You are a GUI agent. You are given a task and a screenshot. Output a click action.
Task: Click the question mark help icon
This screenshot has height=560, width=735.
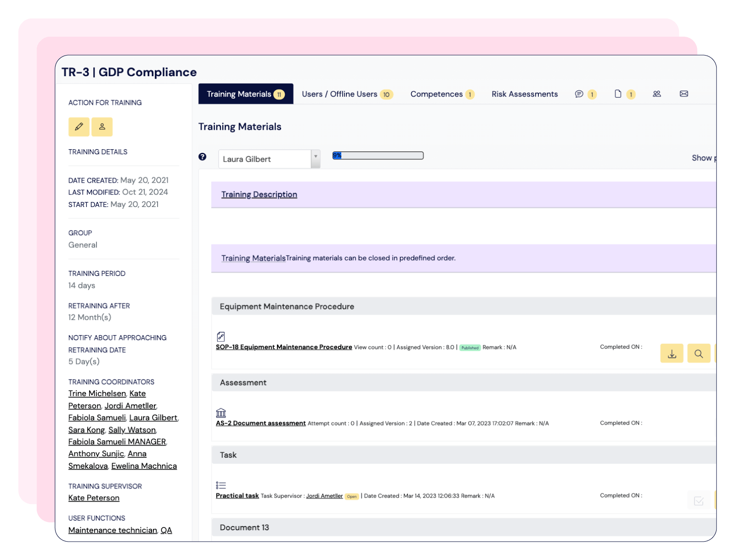[x=203, y=157]
